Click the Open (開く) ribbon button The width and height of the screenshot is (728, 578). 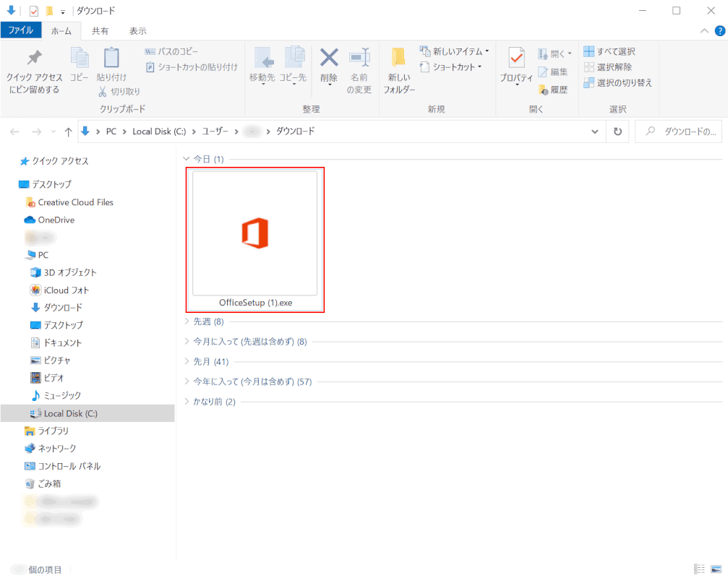pos(554,53)
